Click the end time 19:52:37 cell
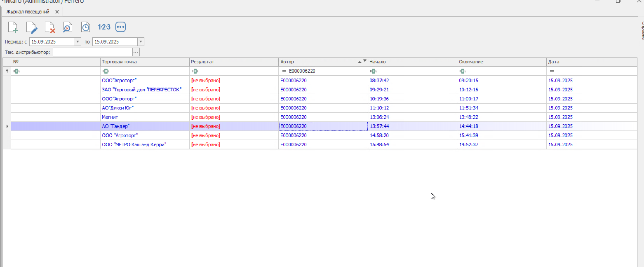Screen dimensions: 644x267 (502, 145)
